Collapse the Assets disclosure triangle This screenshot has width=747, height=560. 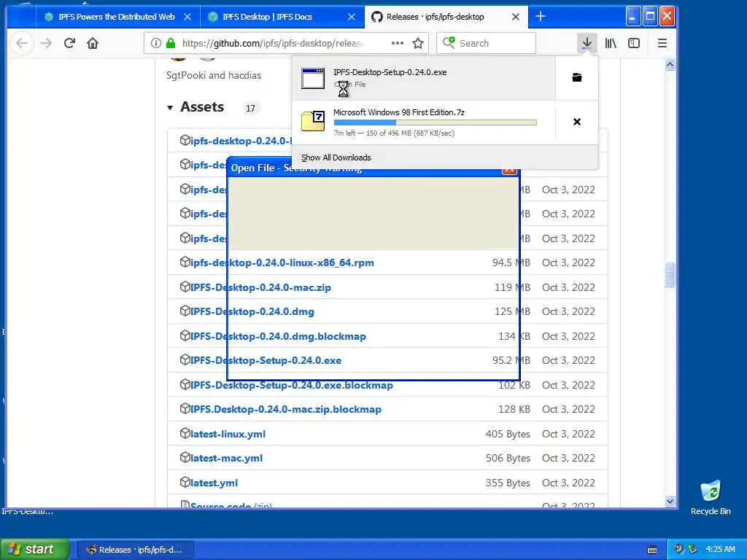coord(170,108)
